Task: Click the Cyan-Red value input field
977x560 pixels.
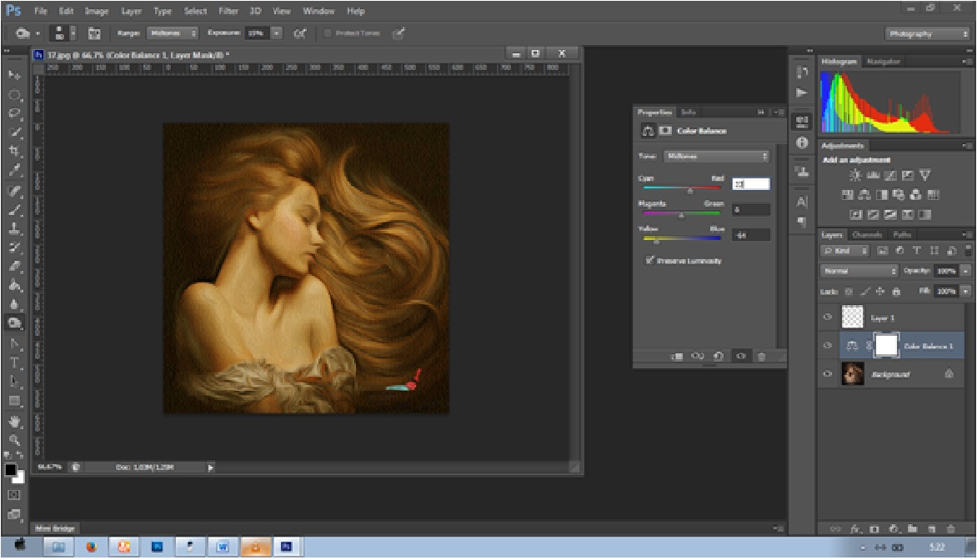Action: pyautogui.click(x=750, y=184)
